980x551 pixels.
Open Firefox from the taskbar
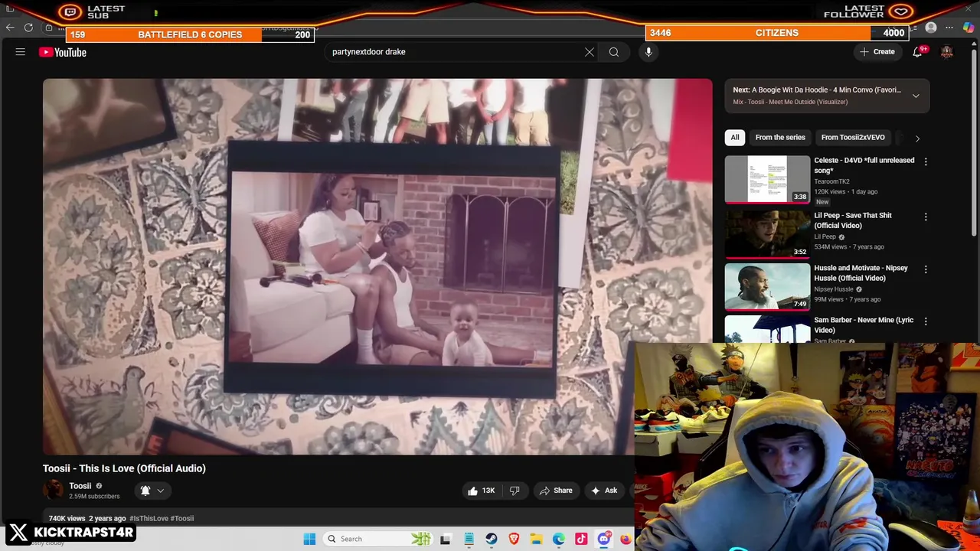point(626,539)
